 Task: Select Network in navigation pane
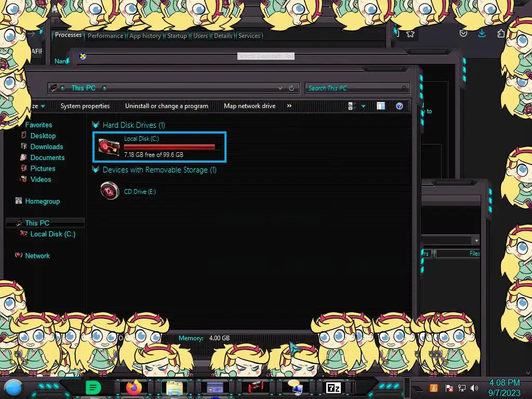[37, 256]
